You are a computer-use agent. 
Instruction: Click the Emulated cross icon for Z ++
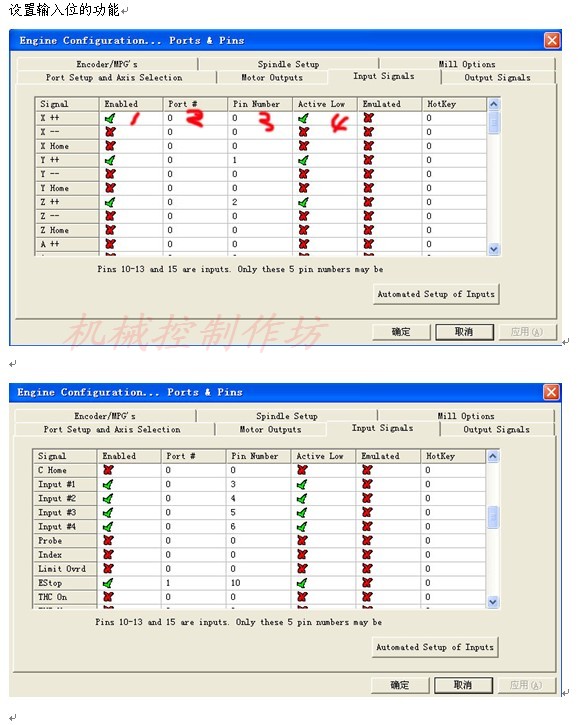pos(368,202)
